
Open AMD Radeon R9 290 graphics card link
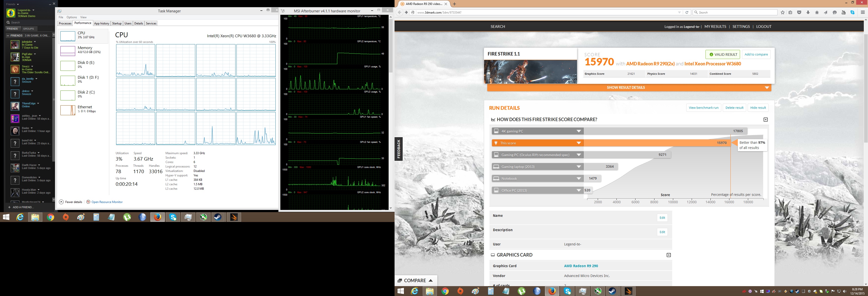tap(581, 266)
